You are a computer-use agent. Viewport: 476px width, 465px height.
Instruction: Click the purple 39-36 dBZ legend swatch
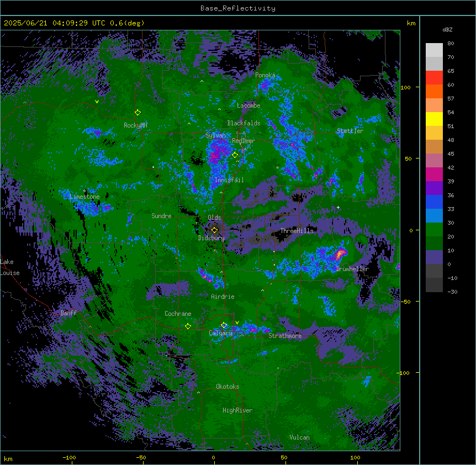434,188
